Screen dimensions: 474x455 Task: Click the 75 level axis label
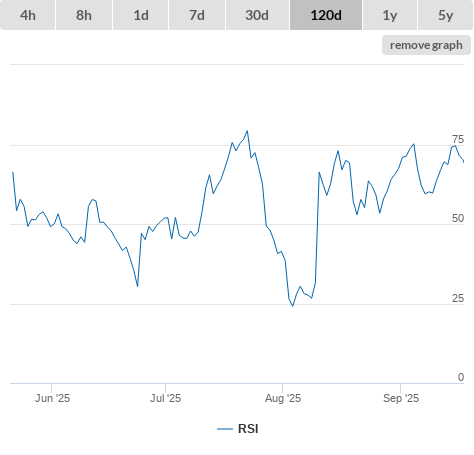pyautogui.click(x=458, y=139)
